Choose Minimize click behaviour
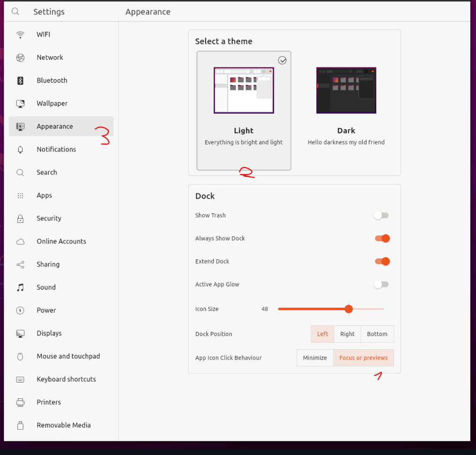Image resolution: width=476 pixels, height=455 pixels. (315, 358)
